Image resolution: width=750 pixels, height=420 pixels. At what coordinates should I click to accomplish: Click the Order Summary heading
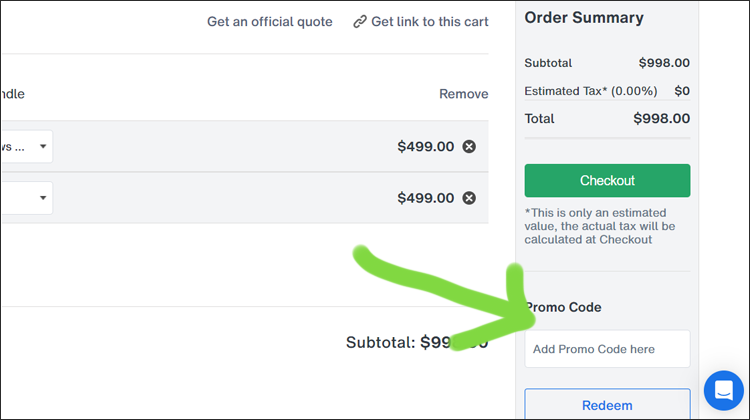584,17
